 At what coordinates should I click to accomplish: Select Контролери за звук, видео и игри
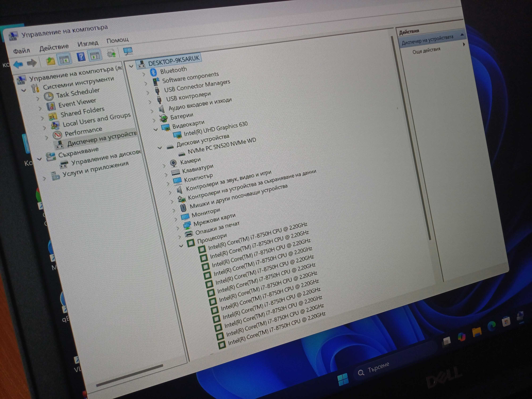tap(228, 180)
